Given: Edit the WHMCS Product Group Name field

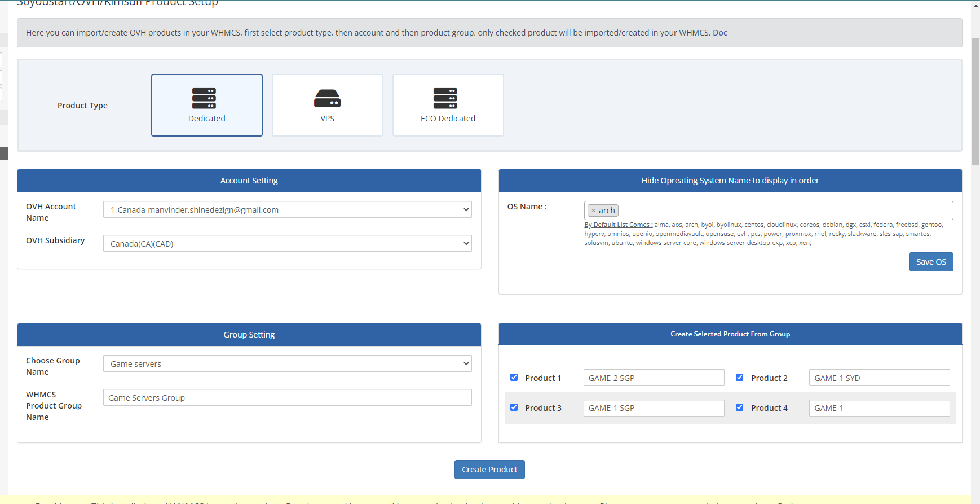Looking at the screenshot, I should pos(288,398).
